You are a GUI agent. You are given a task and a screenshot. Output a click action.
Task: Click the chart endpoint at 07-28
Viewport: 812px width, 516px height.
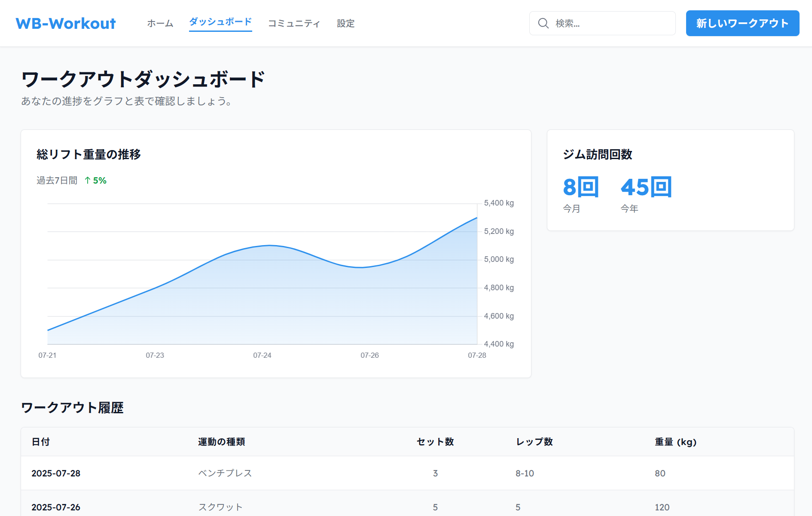[x=477, y=218]
